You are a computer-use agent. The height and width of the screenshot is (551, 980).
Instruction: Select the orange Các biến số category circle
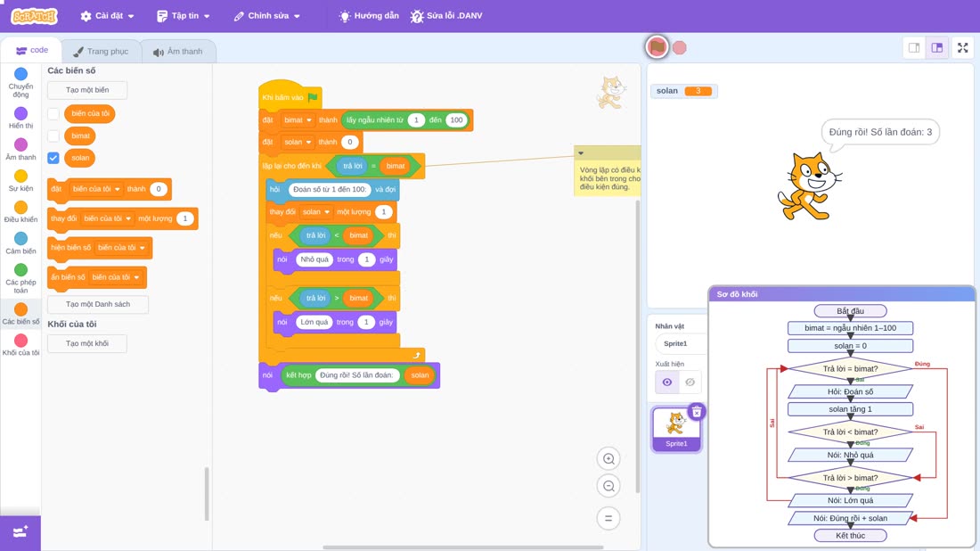point(20,309)
